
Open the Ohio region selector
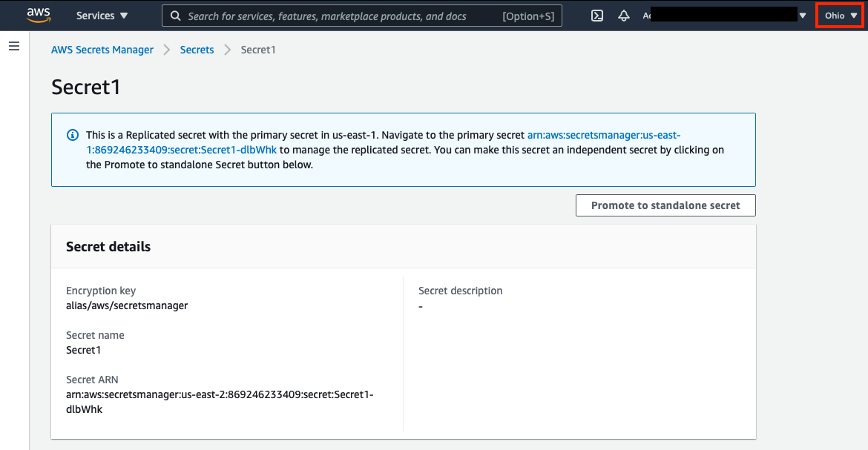click(841, 16)
